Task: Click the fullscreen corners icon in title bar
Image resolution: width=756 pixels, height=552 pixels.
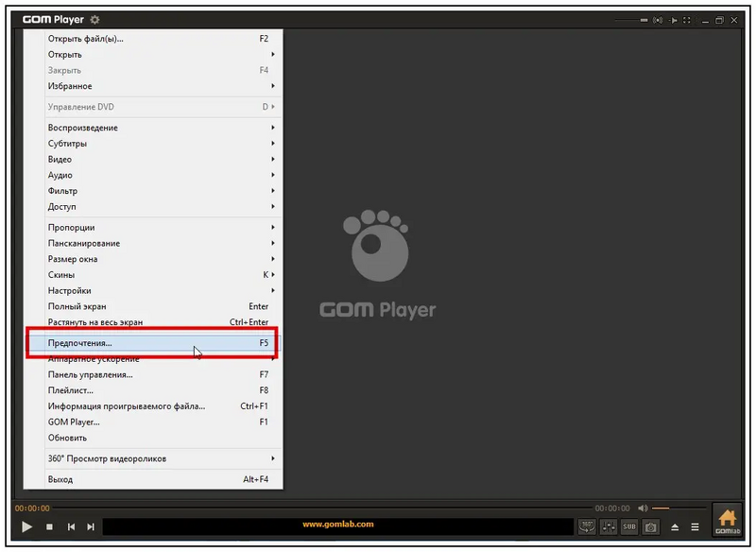Action: point(687,20)
